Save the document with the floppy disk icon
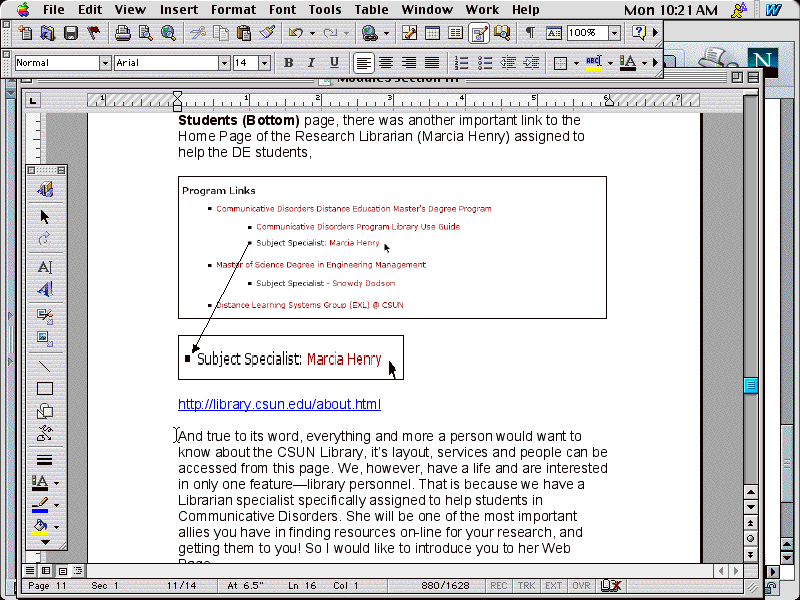 (x=70, y=33)
